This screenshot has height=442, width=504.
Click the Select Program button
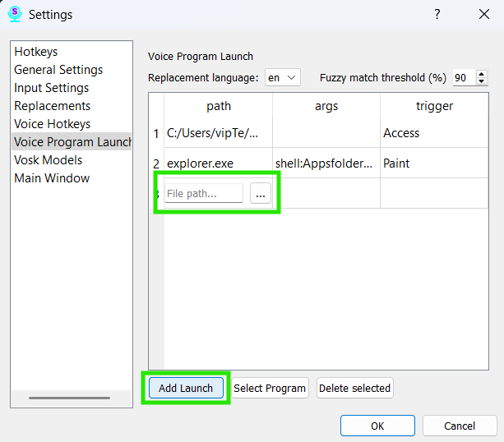pyautogui.click(x=270, y=388)
